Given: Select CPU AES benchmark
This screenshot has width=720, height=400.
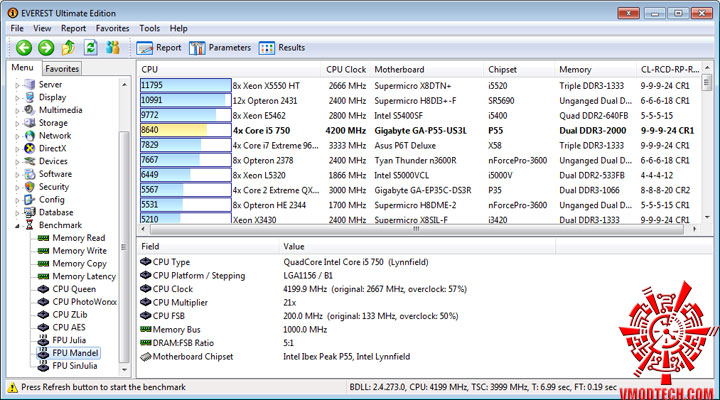Looking at the screenshot, I should coord(69,327).
